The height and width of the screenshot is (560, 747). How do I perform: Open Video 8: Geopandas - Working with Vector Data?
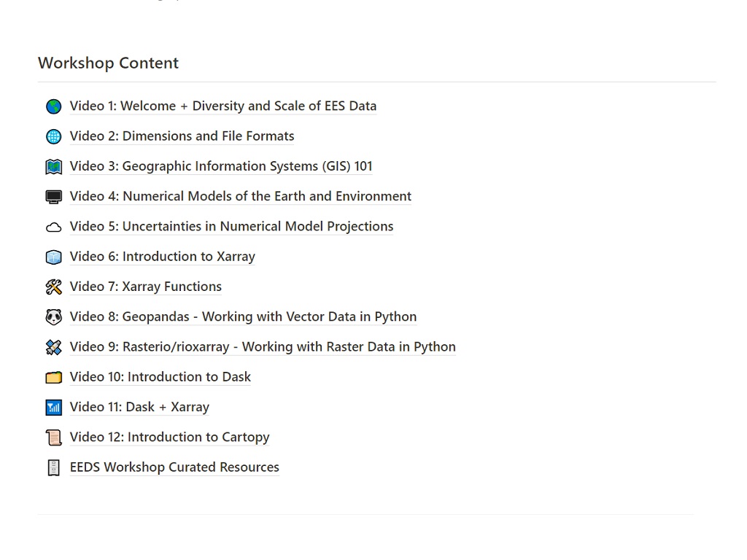click(243, 316)
